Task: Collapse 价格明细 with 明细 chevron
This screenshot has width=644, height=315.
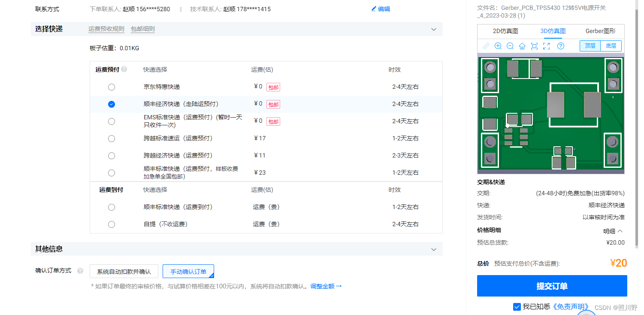Action: 620,231
